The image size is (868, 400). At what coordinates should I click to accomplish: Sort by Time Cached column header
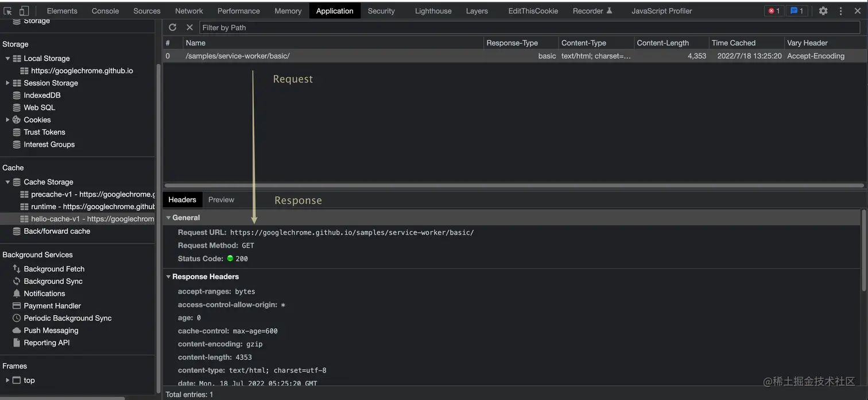746,43
